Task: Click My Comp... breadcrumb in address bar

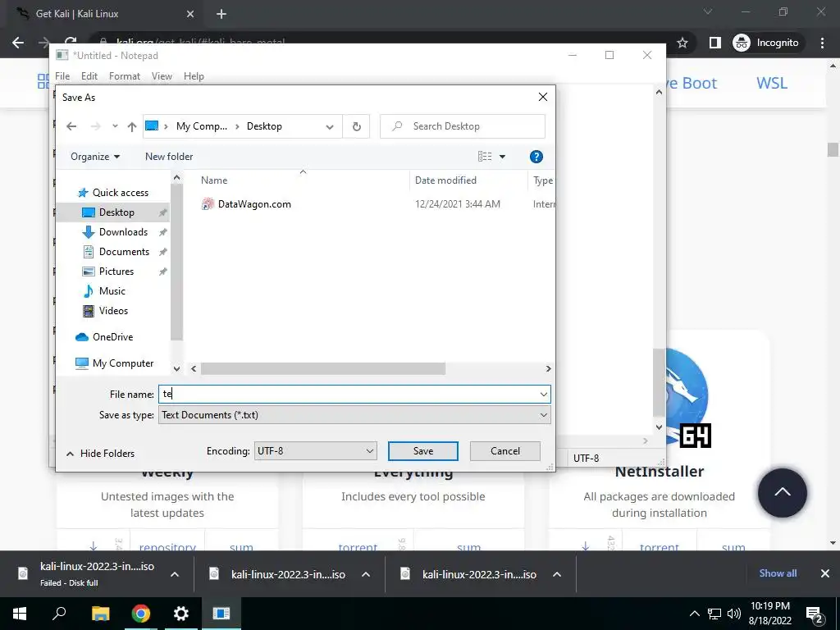Action: (202, 126)
